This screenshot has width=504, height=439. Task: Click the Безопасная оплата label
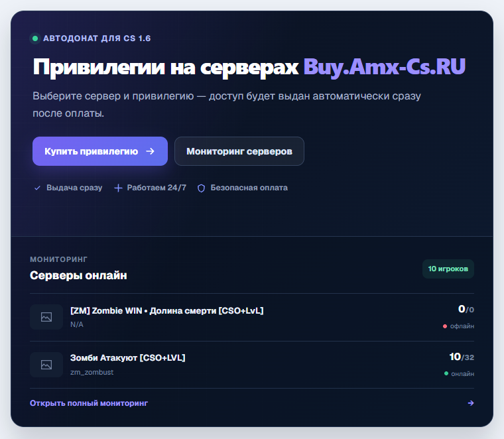[249, 188]
